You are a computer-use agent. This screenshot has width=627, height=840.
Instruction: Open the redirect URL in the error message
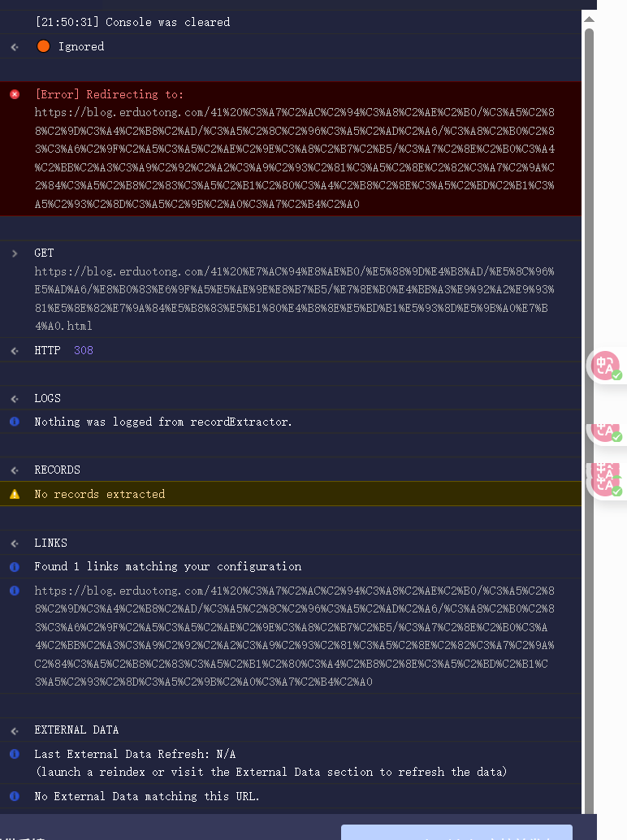[295, 158]
